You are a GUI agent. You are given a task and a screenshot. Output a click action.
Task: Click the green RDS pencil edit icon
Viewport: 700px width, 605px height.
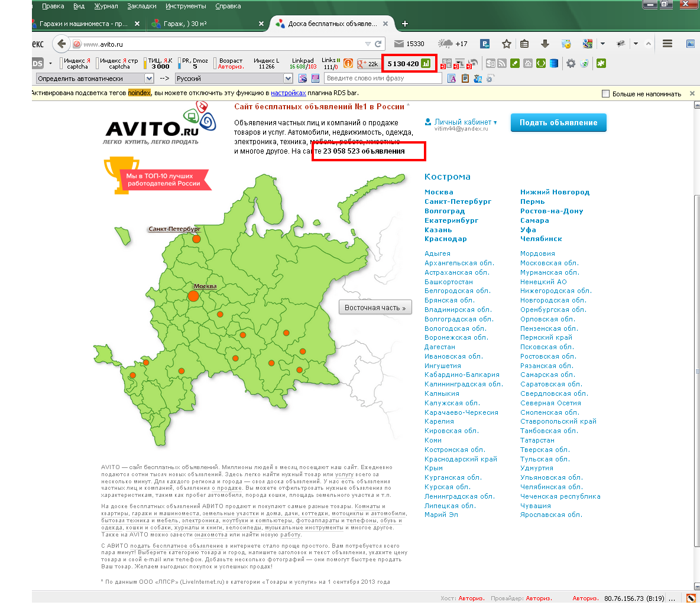pyautogui.click(x=515, y=63)
